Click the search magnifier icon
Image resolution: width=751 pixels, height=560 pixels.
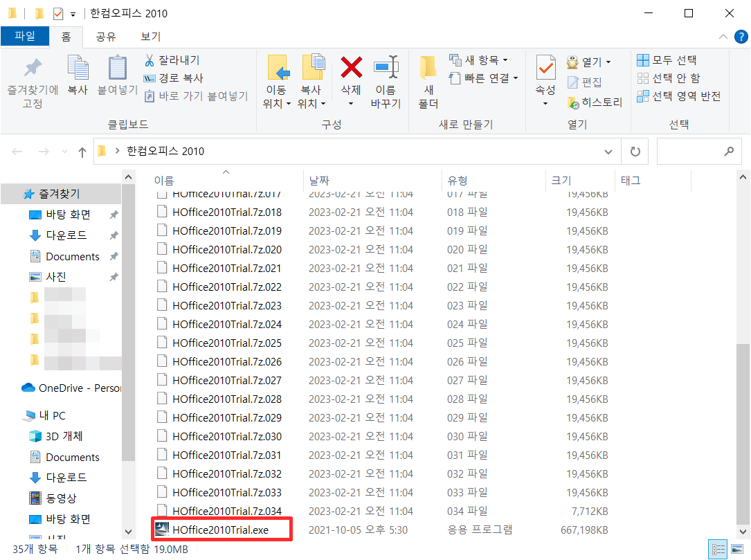pyautogui.click(x=729, y=152)
